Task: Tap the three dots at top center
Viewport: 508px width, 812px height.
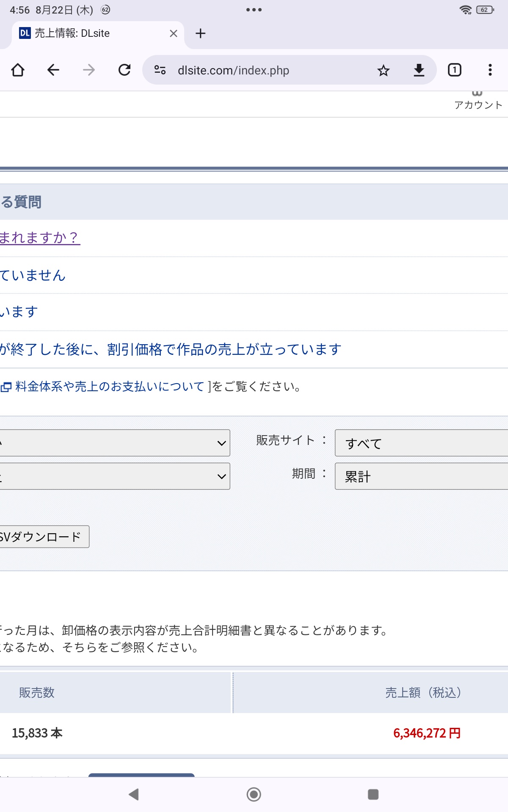Action: (254, 10)
